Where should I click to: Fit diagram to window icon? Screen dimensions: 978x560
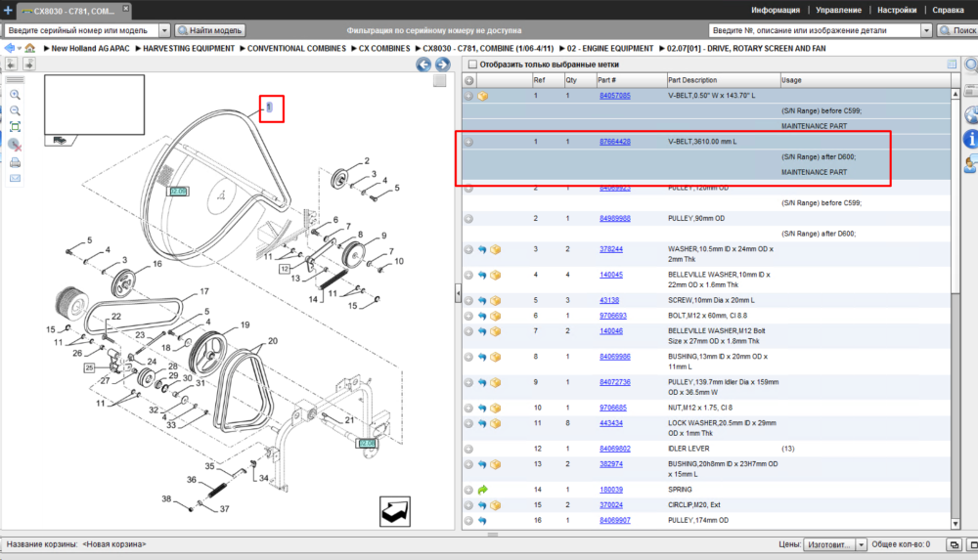point(15,127)
